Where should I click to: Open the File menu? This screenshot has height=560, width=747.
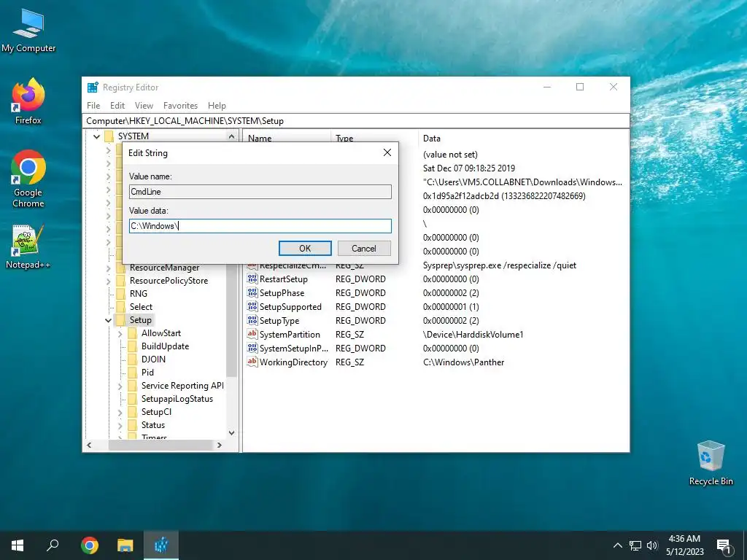coord(93,106)
